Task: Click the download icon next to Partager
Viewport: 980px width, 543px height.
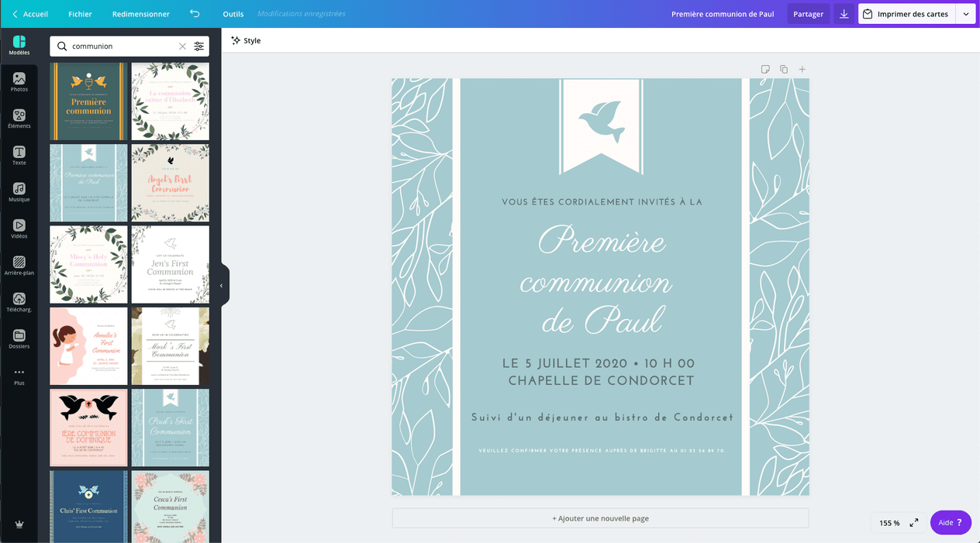Action: coord(844,14)
